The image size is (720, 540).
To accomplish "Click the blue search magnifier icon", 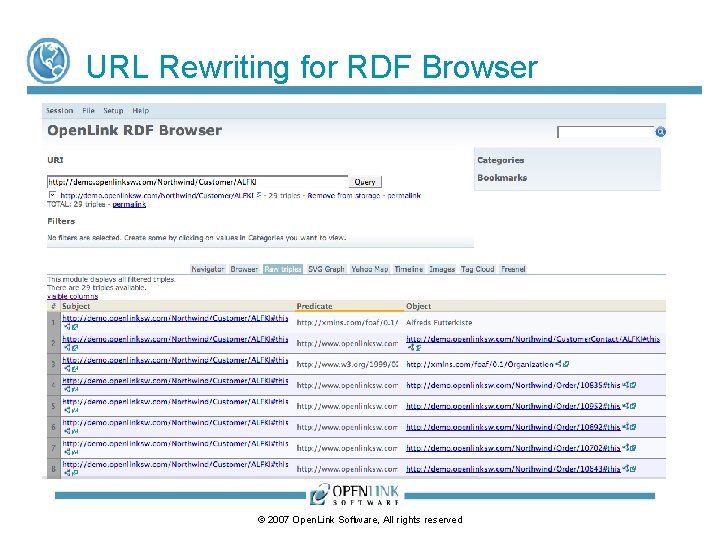I will (x=660, y=132).
